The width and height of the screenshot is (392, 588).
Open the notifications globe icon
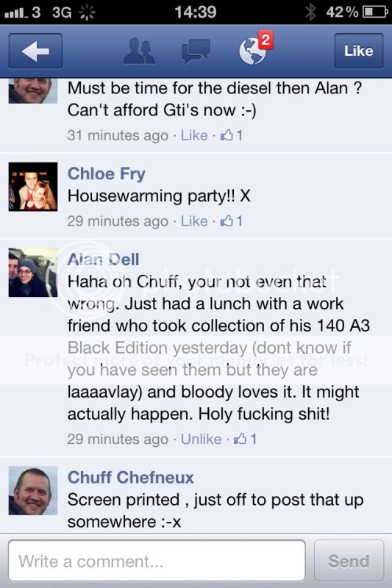click(252, 51)
